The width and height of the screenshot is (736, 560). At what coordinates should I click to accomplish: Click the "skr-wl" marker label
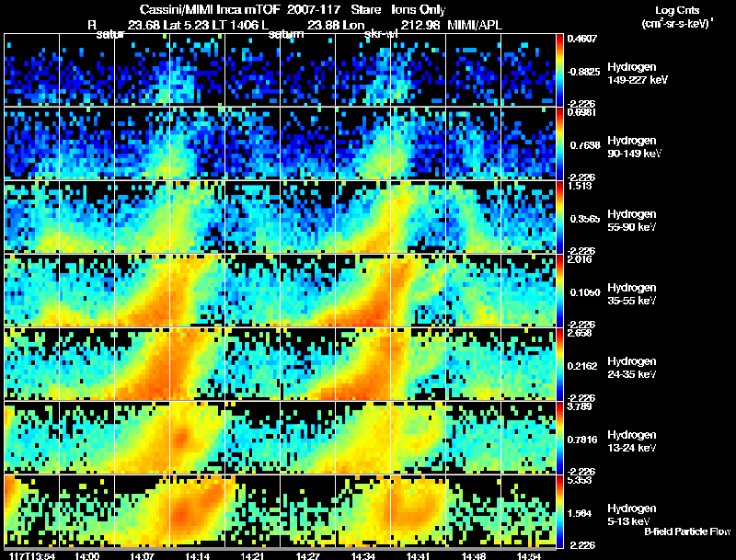381,34
